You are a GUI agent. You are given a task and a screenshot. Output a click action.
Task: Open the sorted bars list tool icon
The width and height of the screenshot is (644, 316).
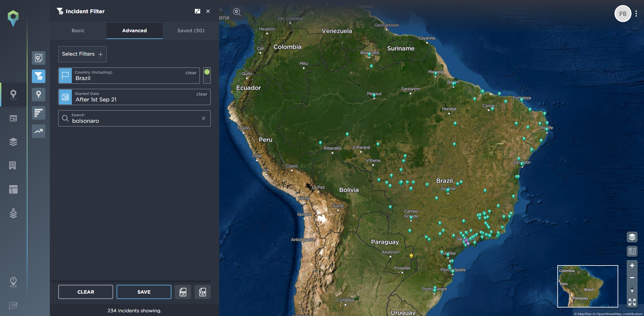coord(39,113)
